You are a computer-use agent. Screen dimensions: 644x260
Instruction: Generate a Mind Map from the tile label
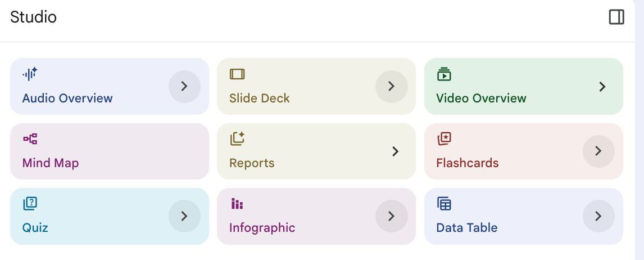click(x=51, y=163)
